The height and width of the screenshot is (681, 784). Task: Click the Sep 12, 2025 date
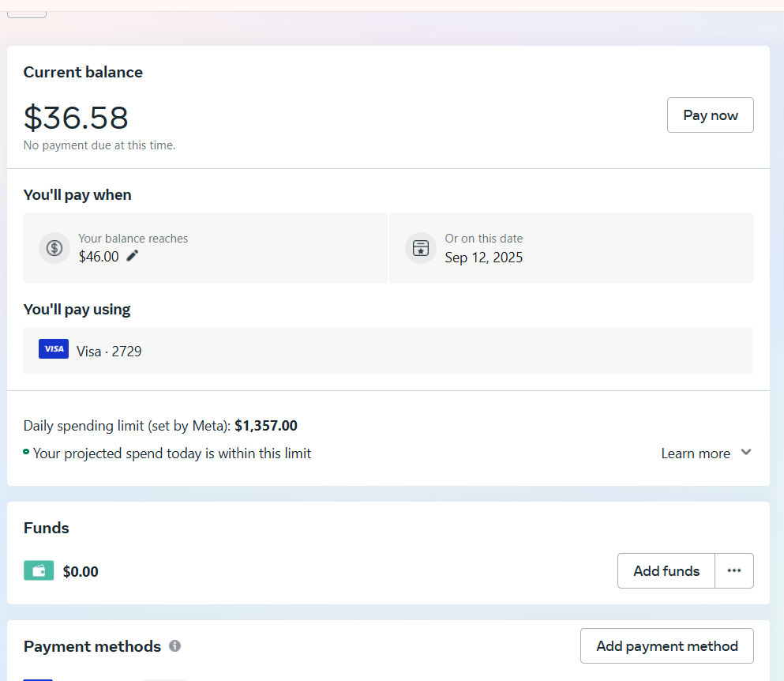click(483, 258)
